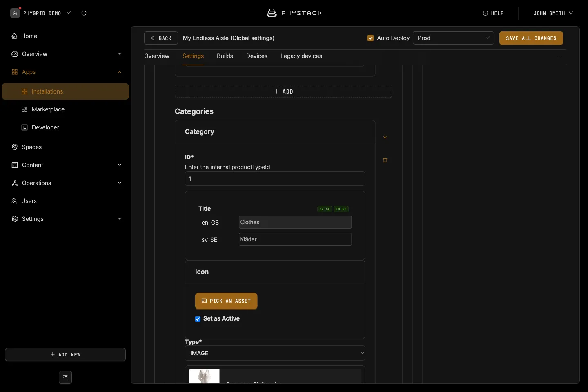The height and width of the screenshot is (392, 588).
Task: Click the ID input field containing 1
Action: [x=275, y=179]
